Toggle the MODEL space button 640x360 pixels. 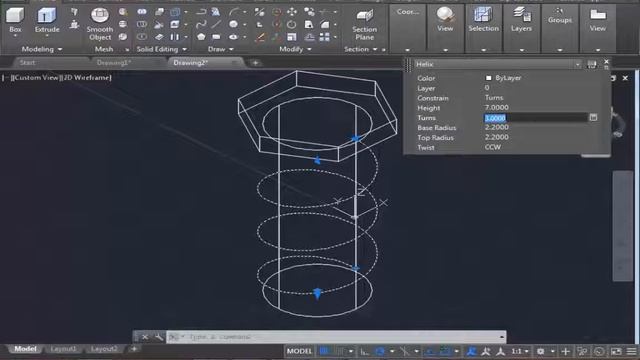(x=299, y=351)
